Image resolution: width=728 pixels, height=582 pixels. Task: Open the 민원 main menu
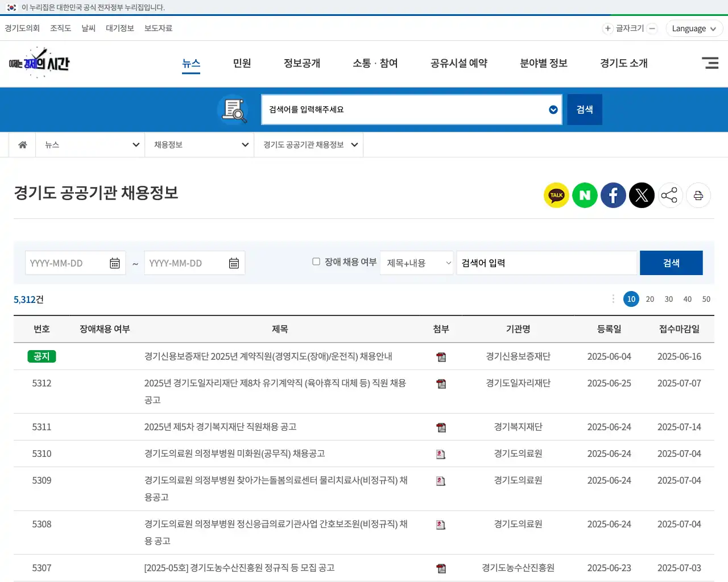(242, 63)
